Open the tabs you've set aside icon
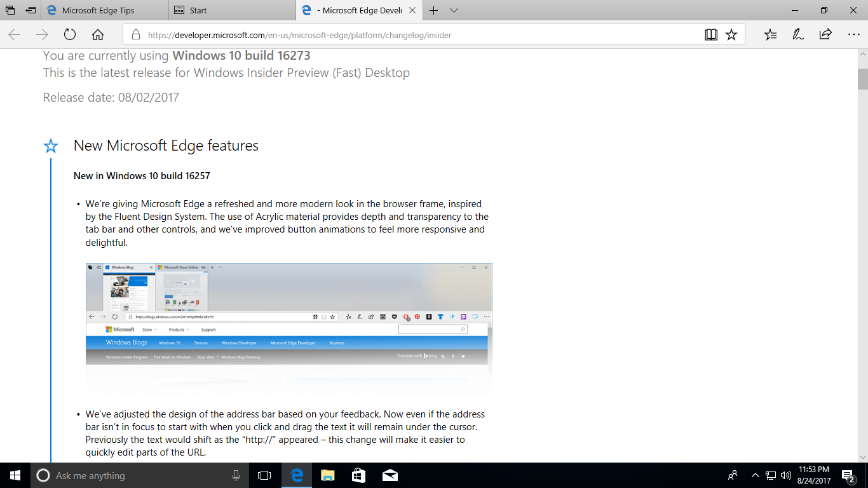 tap(10, 10)
